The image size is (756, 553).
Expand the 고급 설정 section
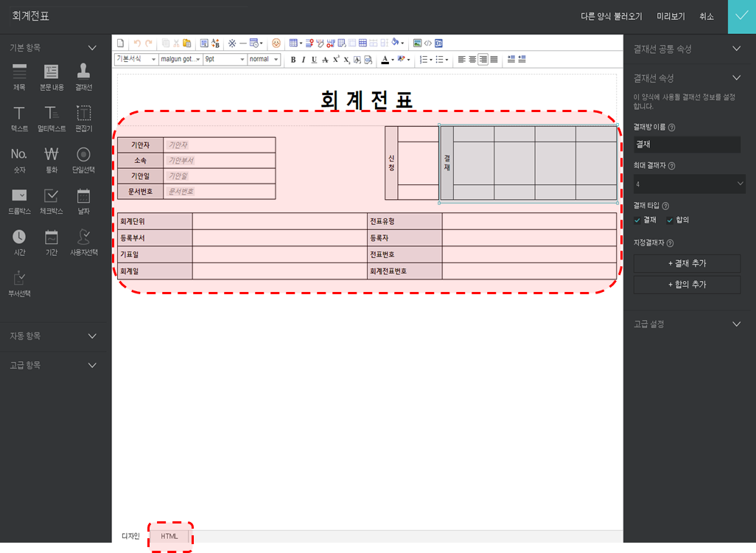687,324
